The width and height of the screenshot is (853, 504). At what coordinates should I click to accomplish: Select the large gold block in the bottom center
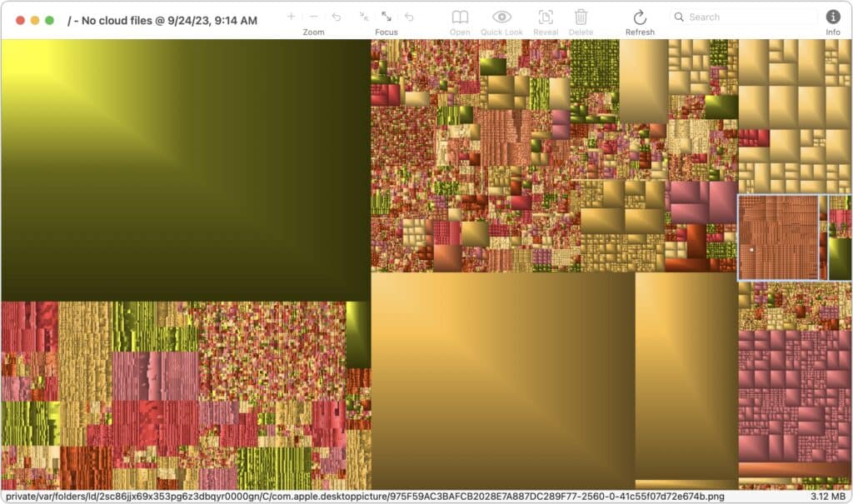tap(502, 381)
